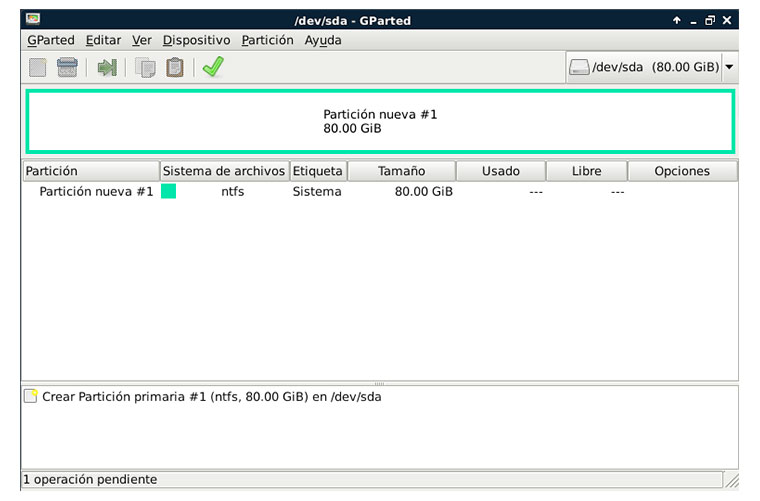The height and width of the screenshot is (501, 760).
Task: Click the '1 operación pendiente' status bar text
Action: [90, 479]
